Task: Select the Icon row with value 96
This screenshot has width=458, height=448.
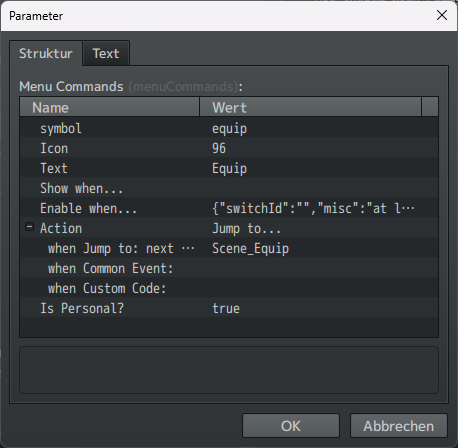Action: (x=229, y=148)
